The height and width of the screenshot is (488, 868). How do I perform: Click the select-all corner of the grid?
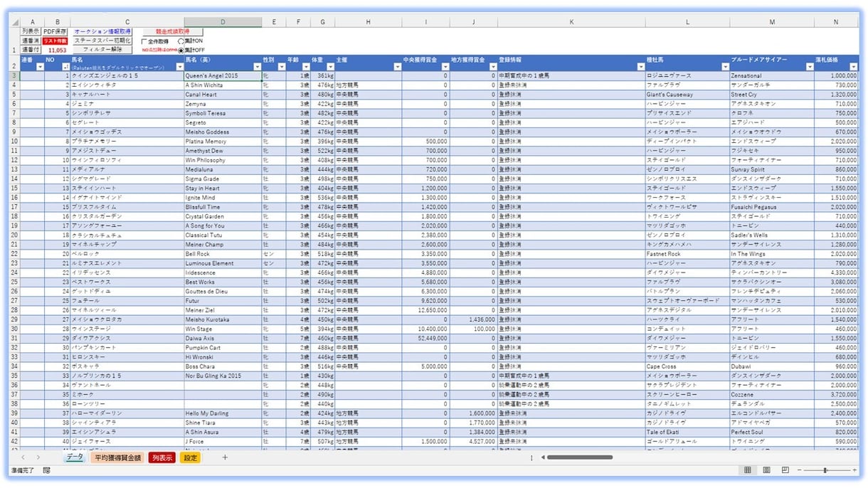point(15,22)
